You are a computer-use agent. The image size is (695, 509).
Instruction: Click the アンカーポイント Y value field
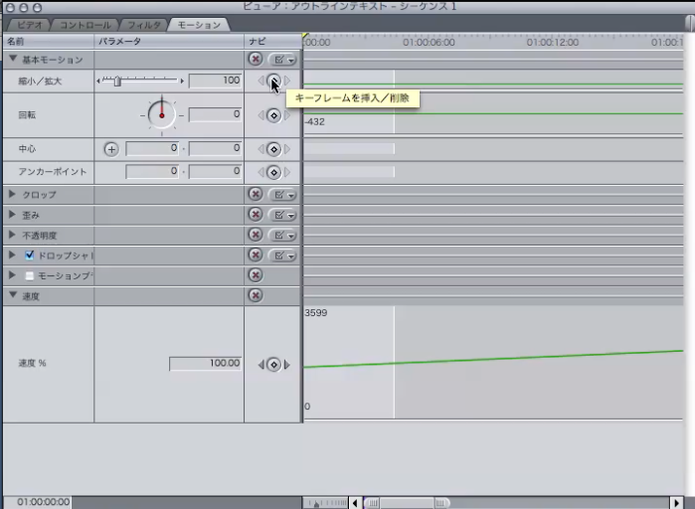click(x=215, y=172)
